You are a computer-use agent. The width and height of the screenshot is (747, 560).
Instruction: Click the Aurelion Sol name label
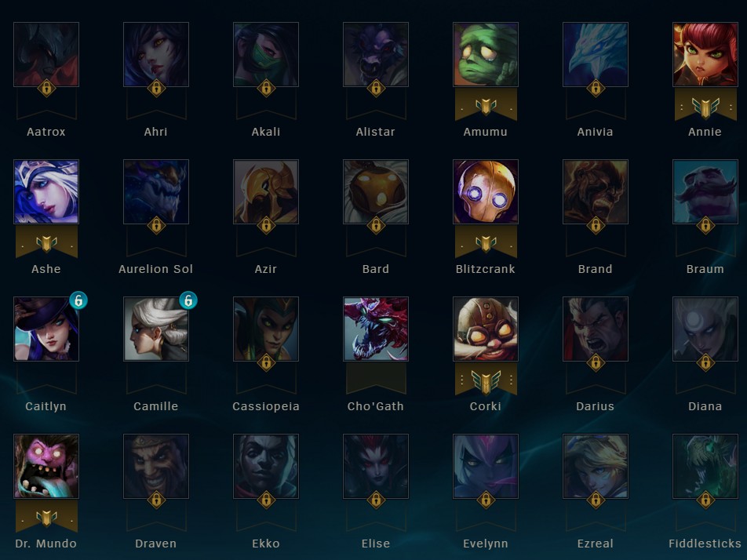(x=156, y=269)
